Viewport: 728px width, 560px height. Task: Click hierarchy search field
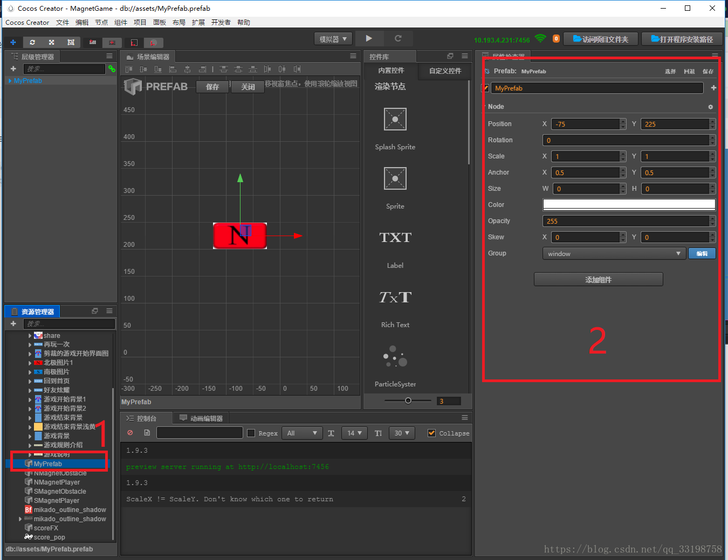coord(64,68)
